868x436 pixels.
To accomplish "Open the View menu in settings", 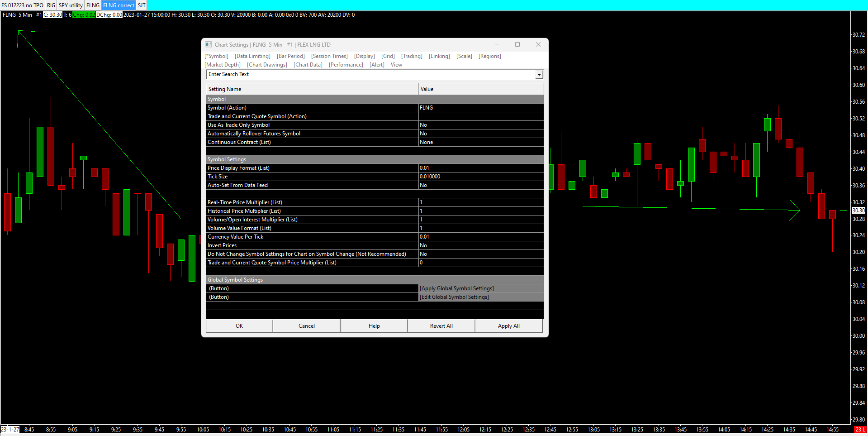I will coord(396,65).
